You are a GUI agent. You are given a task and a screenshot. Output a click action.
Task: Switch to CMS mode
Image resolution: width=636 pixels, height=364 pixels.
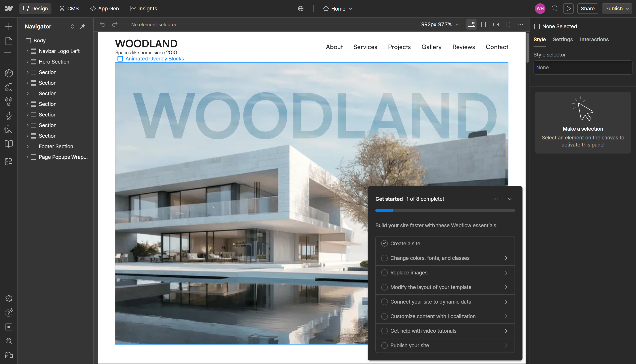[x=69, y=8]
